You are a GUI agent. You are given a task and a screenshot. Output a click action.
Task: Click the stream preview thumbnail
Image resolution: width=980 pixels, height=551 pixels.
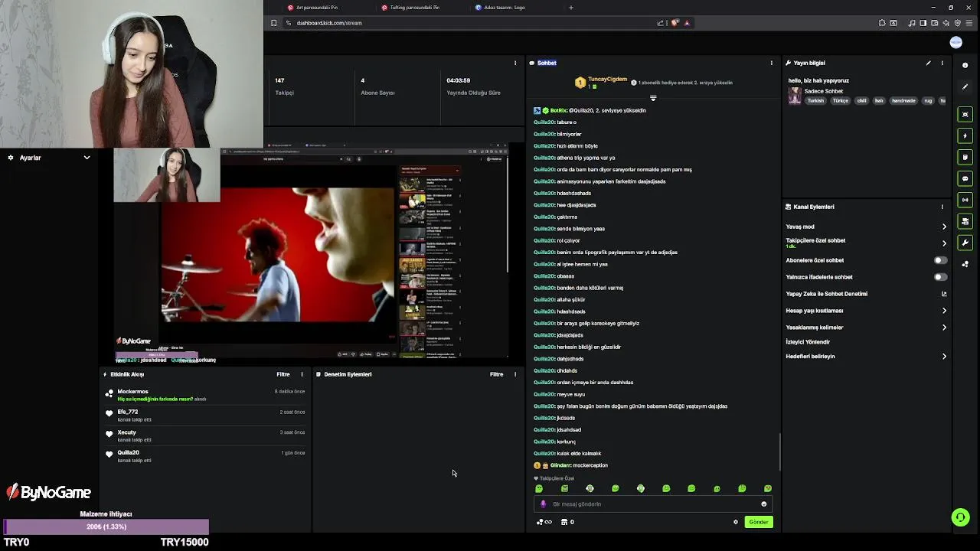click(x=310, y=254)
